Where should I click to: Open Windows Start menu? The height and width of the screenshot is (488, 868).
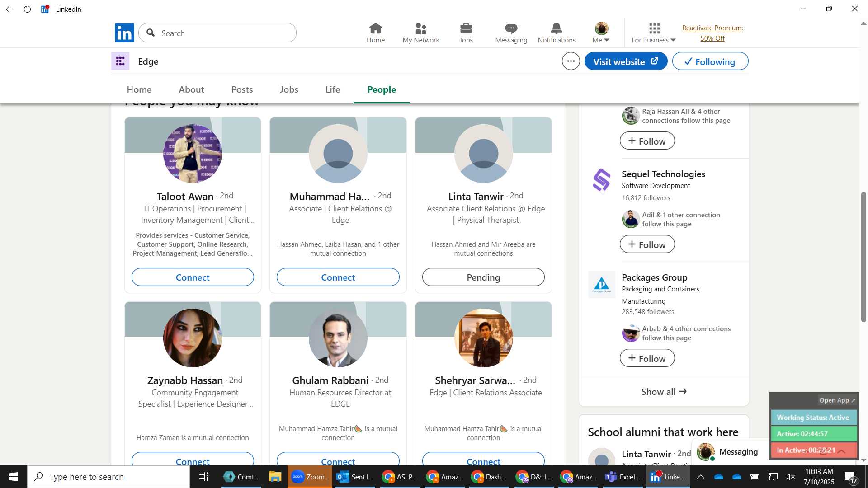tap(13, 477)
